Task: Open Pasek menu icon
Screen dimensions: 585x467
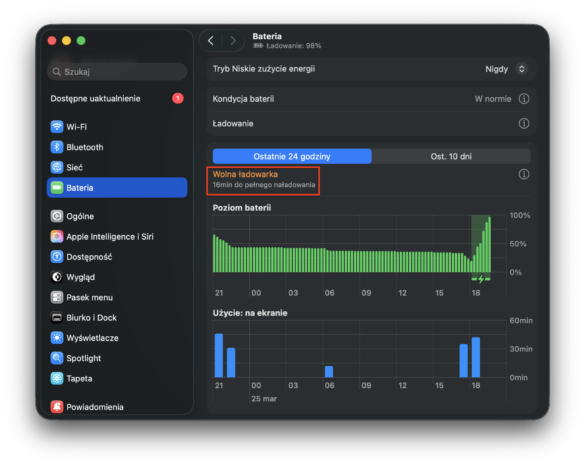Action: [x=57, y=297]
